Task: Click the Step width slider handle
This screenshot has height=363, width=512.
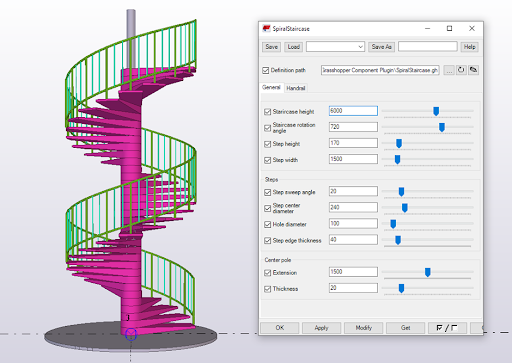Action: 397,160
